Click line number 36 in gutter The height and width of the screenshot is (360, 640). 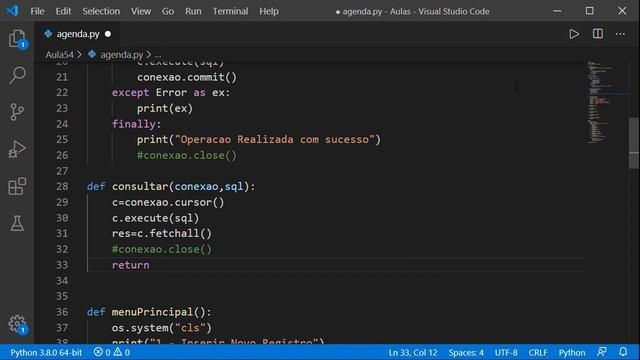[x=62, y=312]
